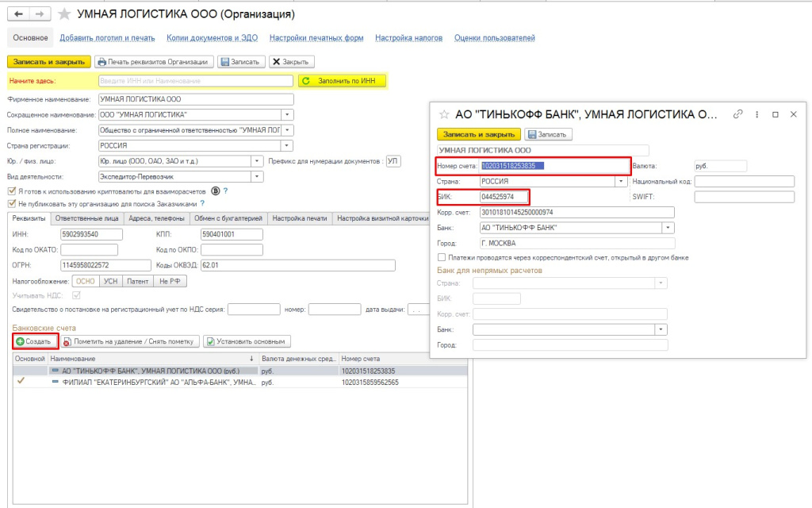Click Записать button in organization form
Image resolution: width=812 pixels, height=508 pixels.
tap(241, 62)
